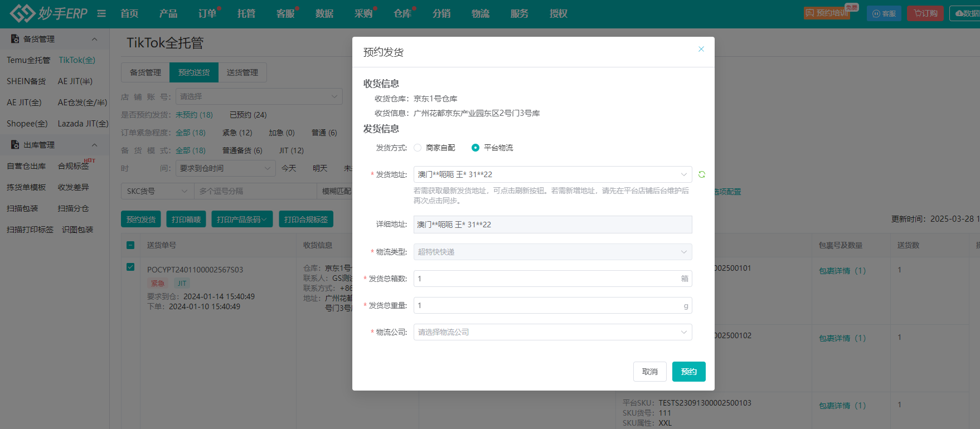Open the 订单 top menu
This screenshot has width=980, height=429.
pos(207,13)
